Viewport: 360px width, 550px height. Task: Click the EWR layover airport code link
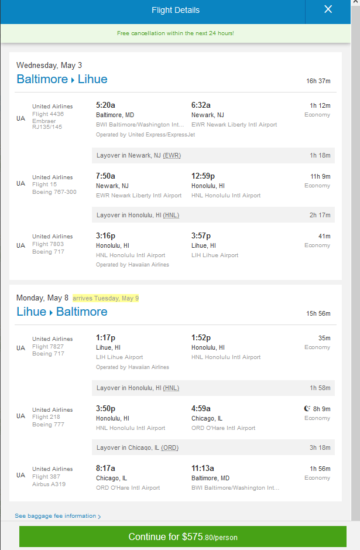[x=172, y=155]
